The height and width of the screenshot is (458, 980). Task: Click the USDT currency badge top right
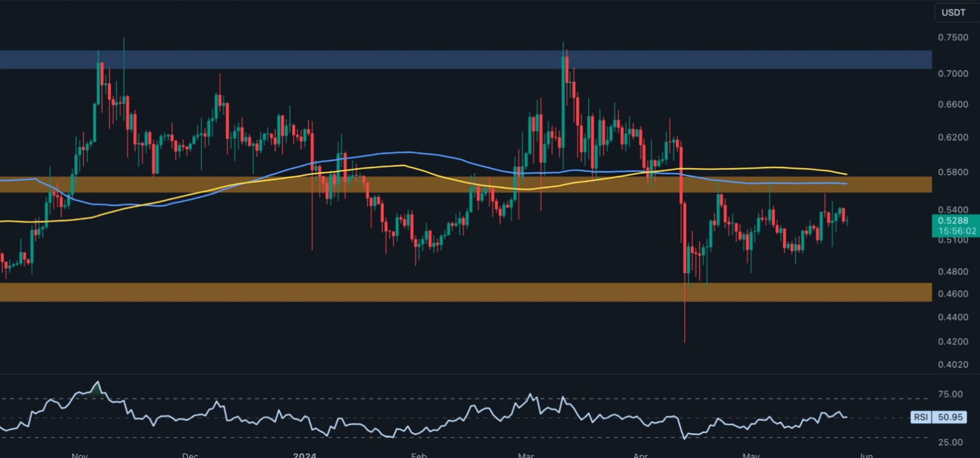[x=955, y=11]
